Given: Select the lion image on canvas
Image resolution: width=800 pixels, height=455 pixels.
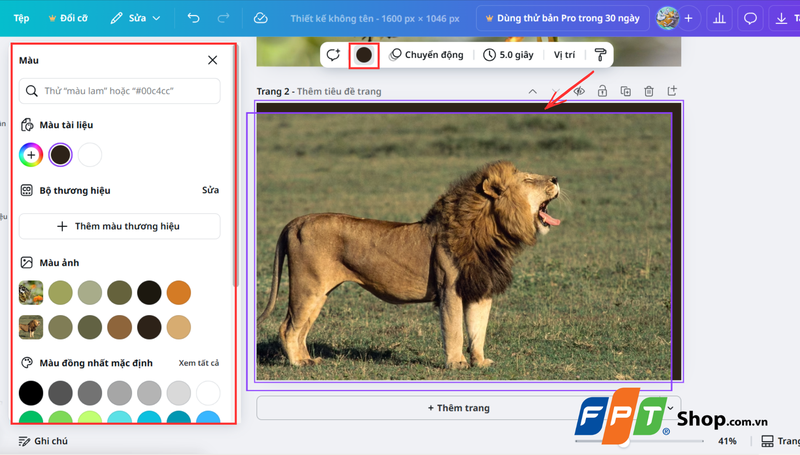Looking at the screenshot, I should 464,247.
